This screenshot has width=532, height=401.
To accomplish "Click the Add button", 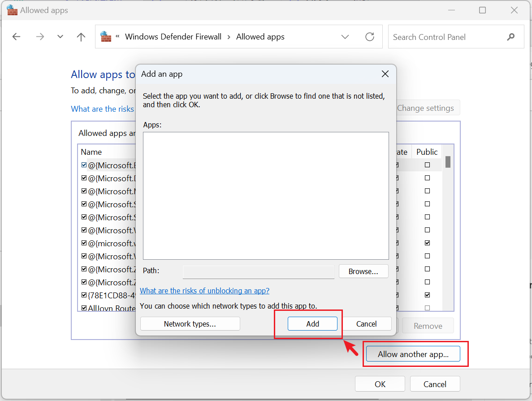I will click(x=312, y=323).
